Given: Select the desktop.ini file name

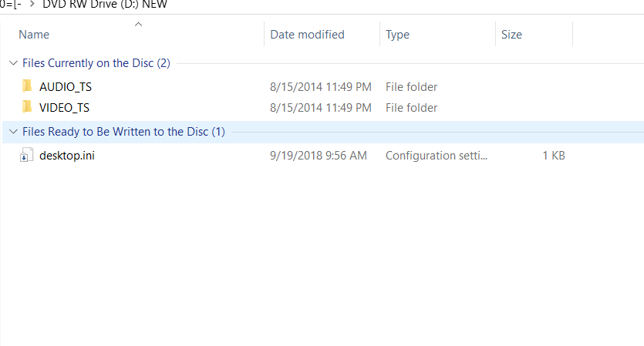Looking at the screenshot, I should [67, 156].
